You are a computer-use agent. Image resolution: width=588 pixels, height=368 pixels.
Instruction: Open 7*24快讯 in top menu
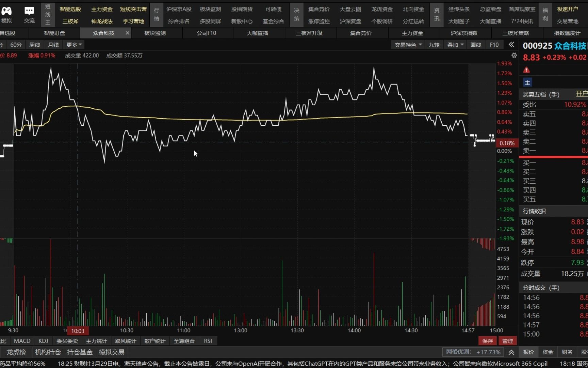click(522, 21)
